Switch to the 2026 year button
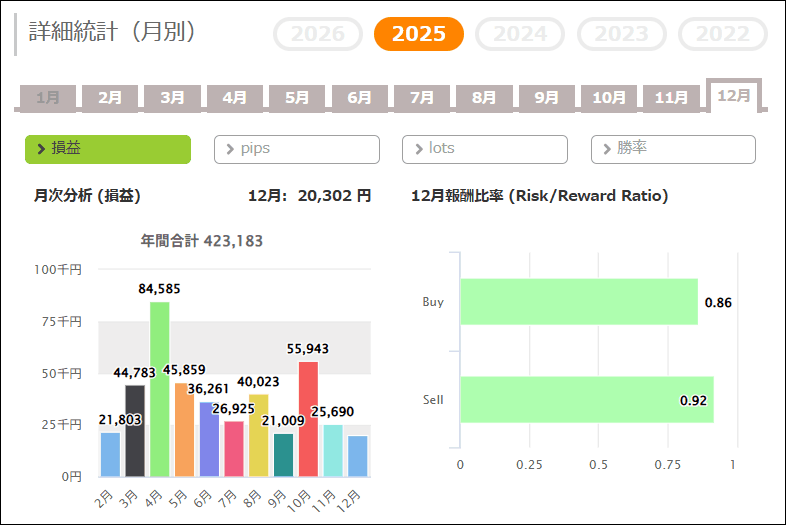Viewport: 786px width, 525px height. 318,34
